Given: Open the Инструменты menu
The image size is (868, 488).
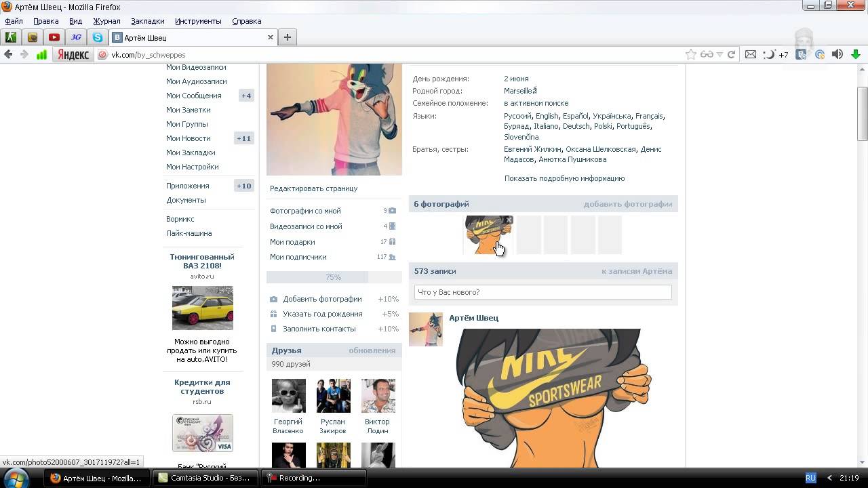Looking at the screenshot, I should click(x=198, y=21).
